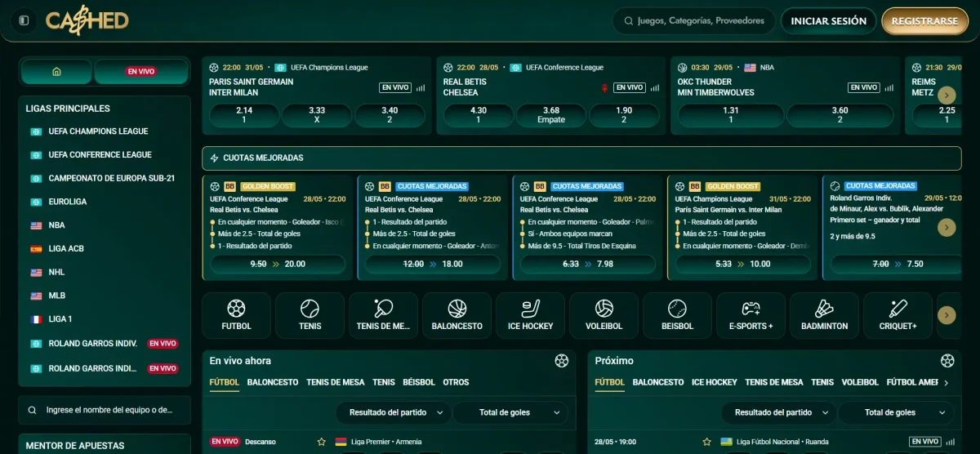
Task: Click the Registrarse button
Action: tap(924, 21)
